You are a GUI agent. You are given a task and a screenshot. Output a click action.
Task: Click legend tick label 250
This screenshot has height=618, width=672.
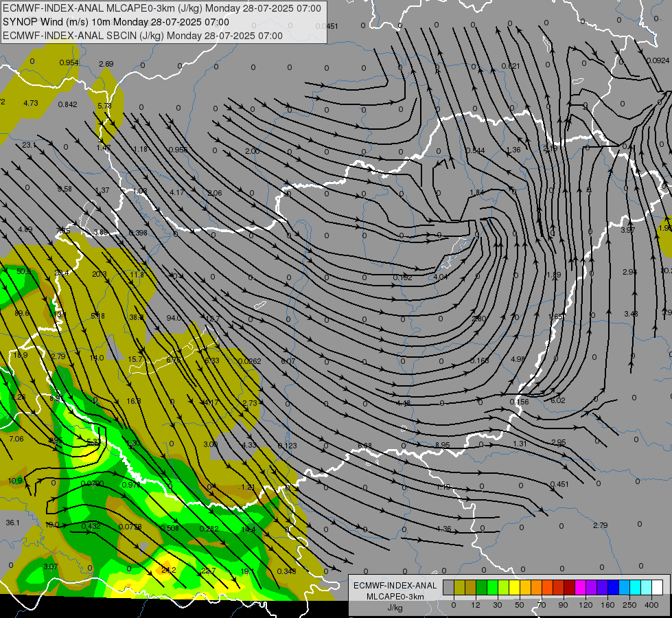(x=629, y=605)
